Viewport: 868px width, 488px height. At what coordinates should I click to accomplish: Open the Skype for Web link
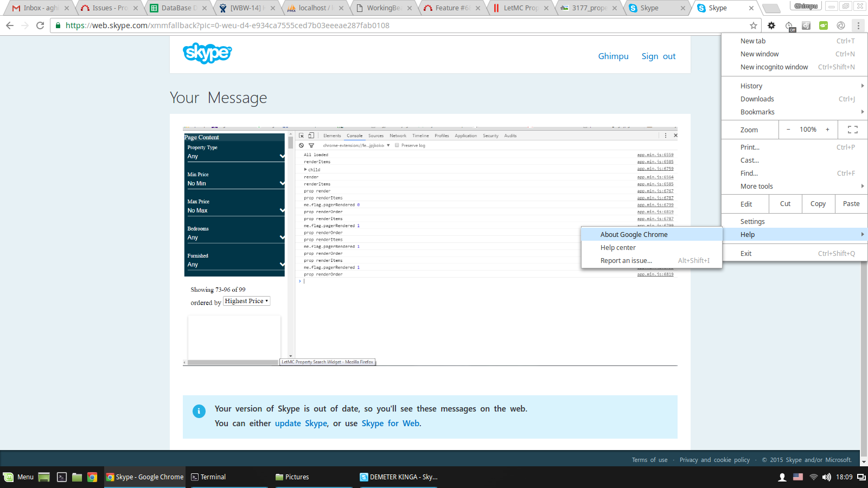point(391,423)
